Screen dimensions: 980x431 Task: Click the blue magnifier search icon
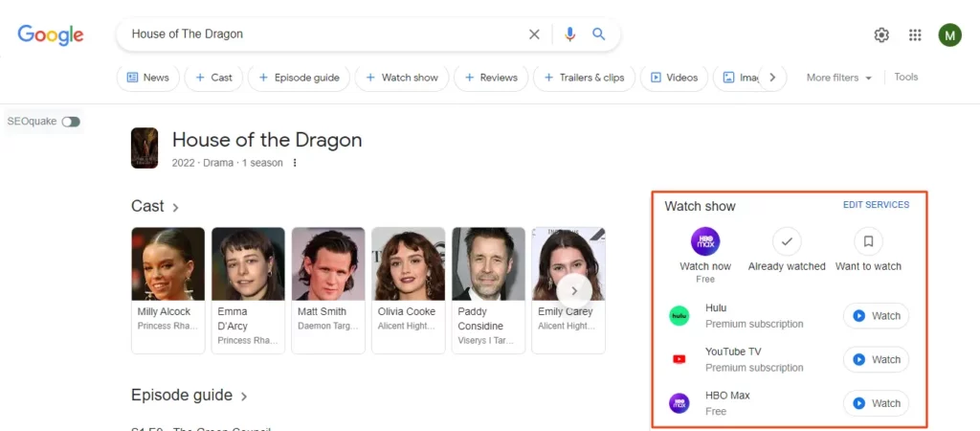click(599, 34)
